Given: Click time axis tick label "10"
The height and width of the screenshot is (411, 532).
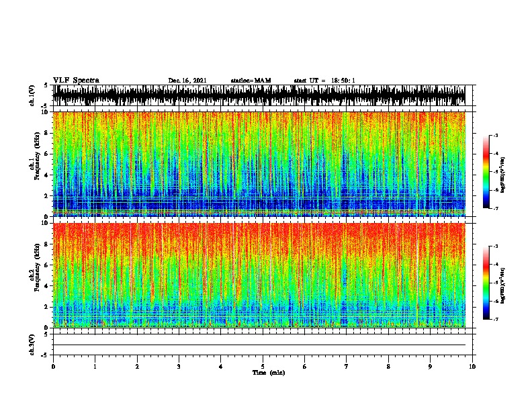Looking at the screenshot, I should (472, 367).
